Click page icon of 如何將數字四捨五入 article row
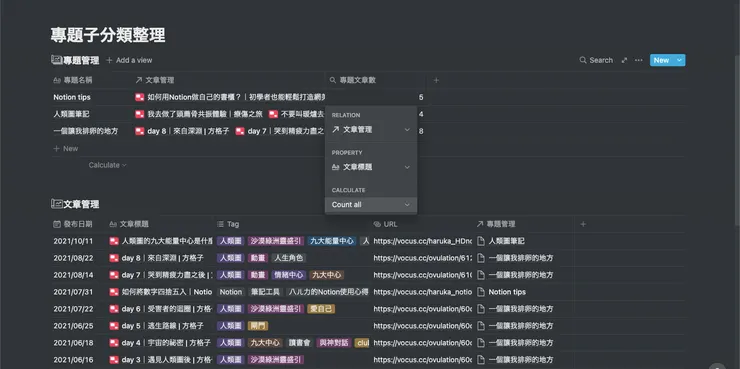Screen dimensions: 740x369 pos(114,292)
